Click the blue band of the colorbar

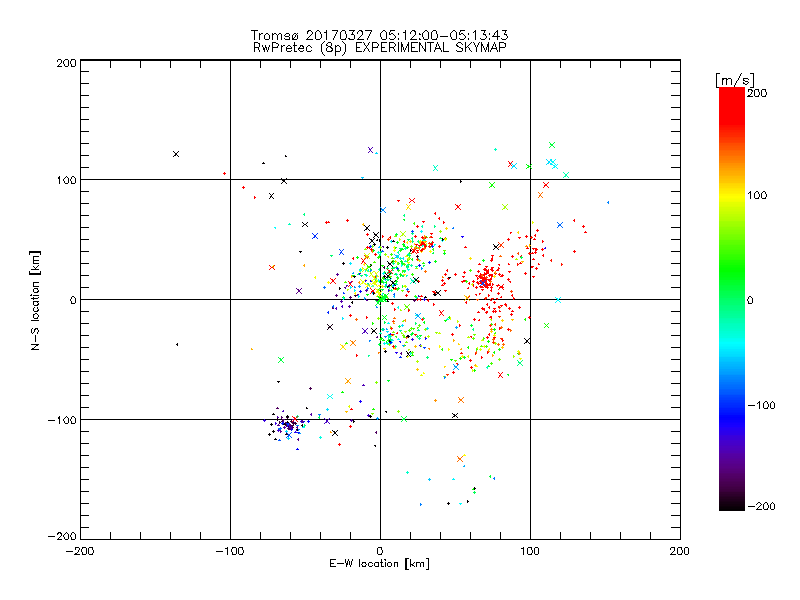[732, 416]
